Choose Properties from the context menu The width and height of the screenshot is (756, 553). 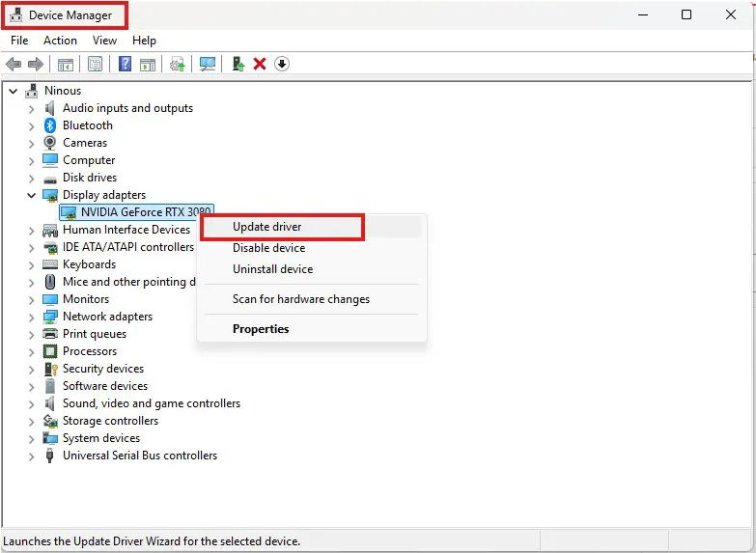[311, 329]
